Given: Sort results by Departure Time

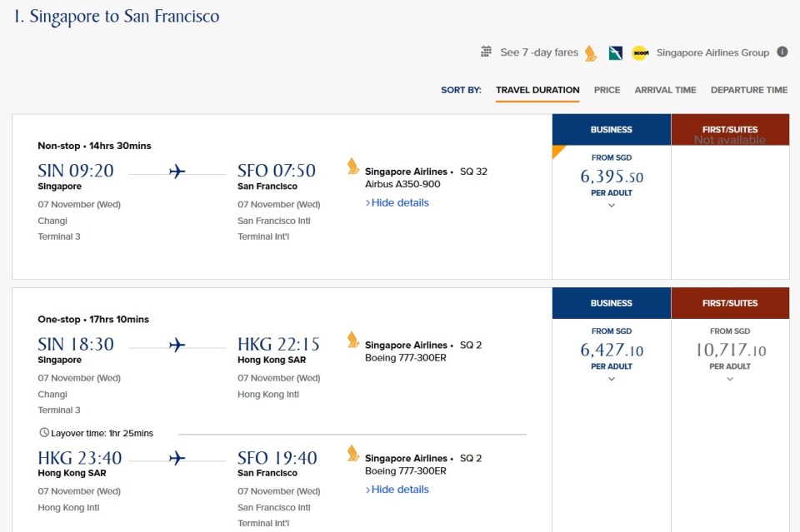Looking at the screenshot, I should coord(748,90).
